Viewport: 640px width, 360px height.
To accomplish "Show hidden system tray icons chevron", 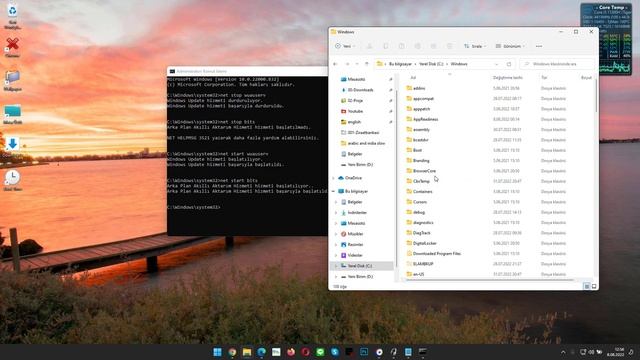I will 563,352.
